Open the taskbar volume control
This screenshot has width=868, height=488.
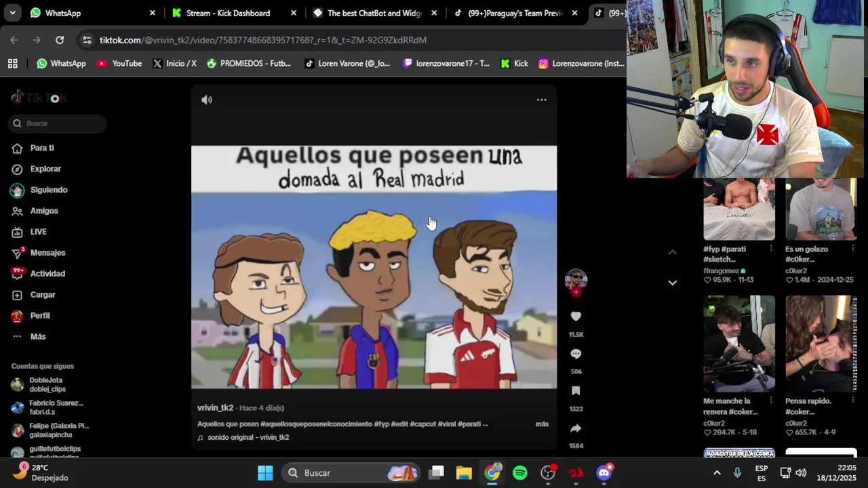(x=801, y=472)
